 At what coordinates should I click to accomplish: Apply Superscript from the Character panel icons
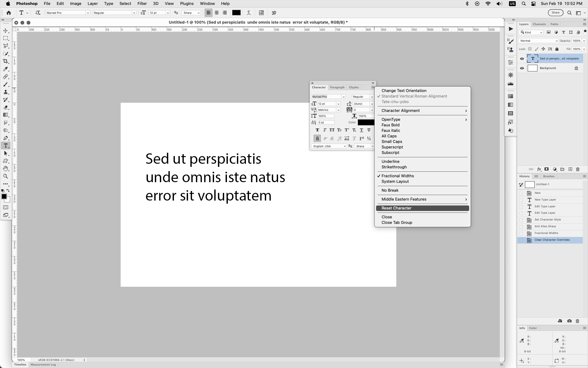coord(347,130)
